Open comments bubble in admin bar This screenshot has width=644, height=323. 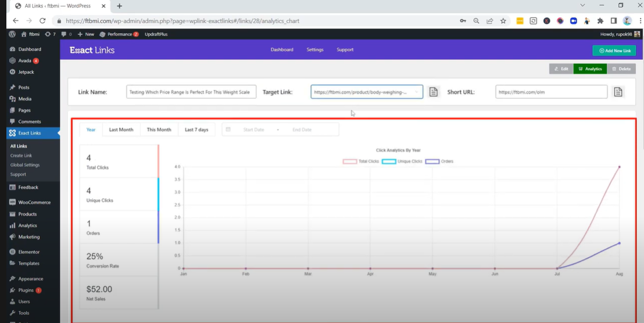coord(66,34)
